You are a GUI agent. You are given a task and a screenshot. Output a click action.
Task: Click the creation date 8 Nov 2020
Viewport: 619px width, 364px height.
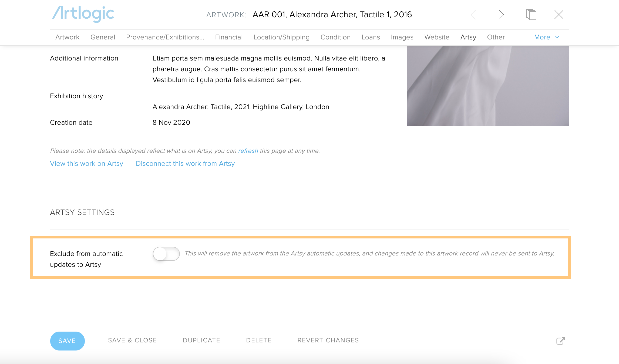[171, 123]
